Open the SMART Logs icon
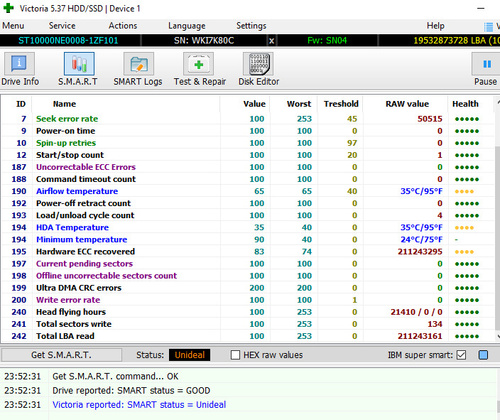500x420 pixels. [x=139, y=64]
